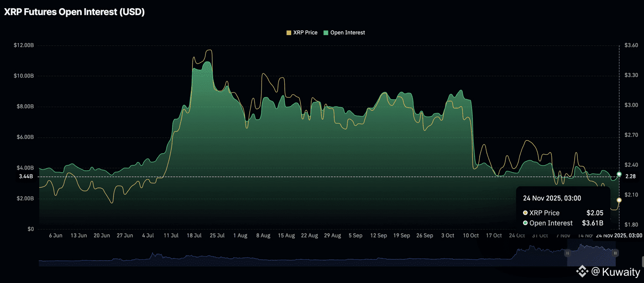644x283 pixels.
Task: Open the @Kuwaity author handle
Action: tap(616, 272)
